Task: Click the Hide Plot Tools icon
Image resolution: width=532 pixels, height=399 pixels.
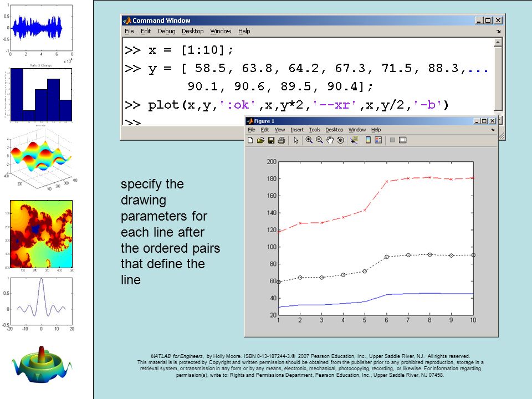Action: point(392,140)
